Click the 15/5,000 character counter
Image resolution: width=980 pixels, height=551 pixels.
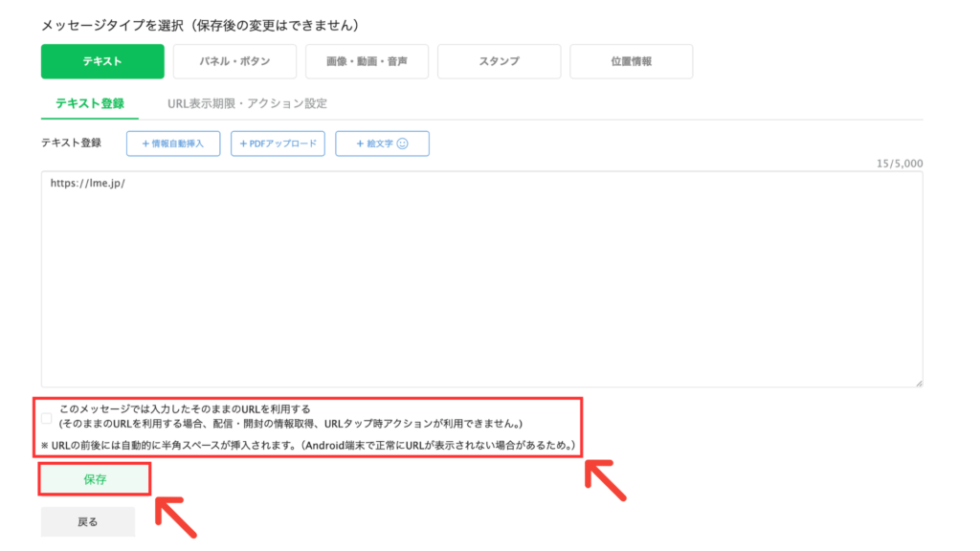[900, 164]
